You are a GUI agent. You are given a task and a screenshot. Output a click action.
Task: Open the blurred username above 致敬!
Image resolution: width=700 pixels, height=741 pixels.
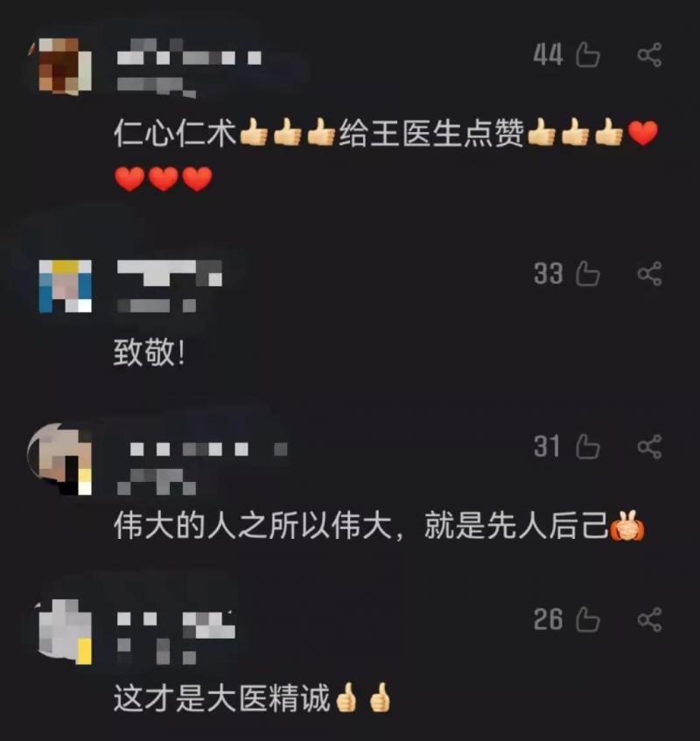point(169,273)
